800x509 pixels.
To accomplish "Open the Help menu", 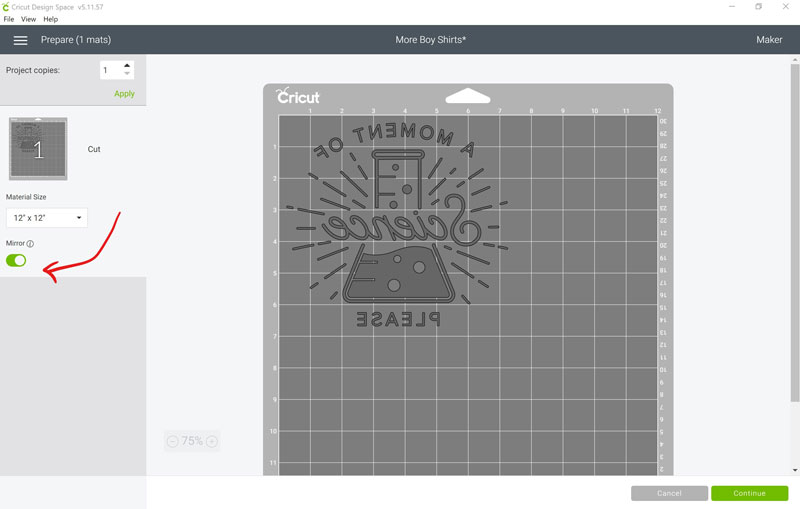I will 51,19.
